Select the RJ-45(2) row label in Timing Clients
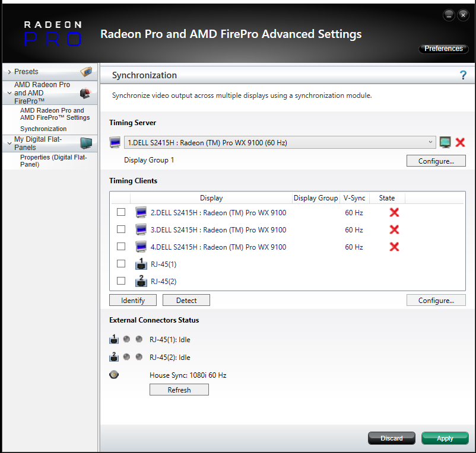The height and width of the screenshot is (453, 476). coord(163,282)
